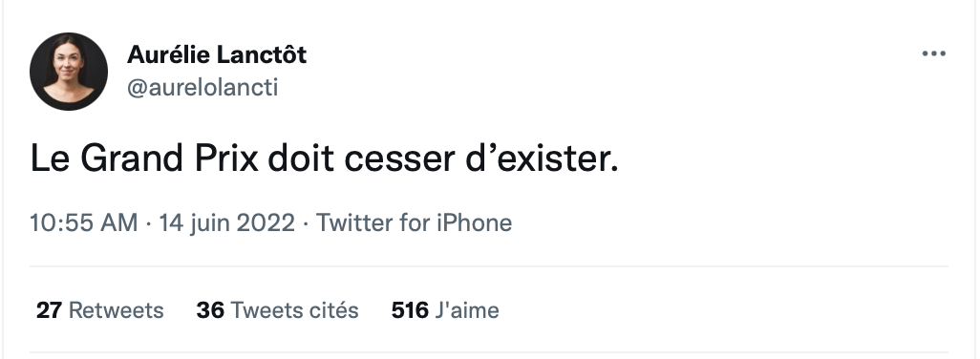Open Aurélie Lanctôt's profile via display name
Image resolution: width=980 pixels, height=359 pixels.
click(x=217, y=55)
